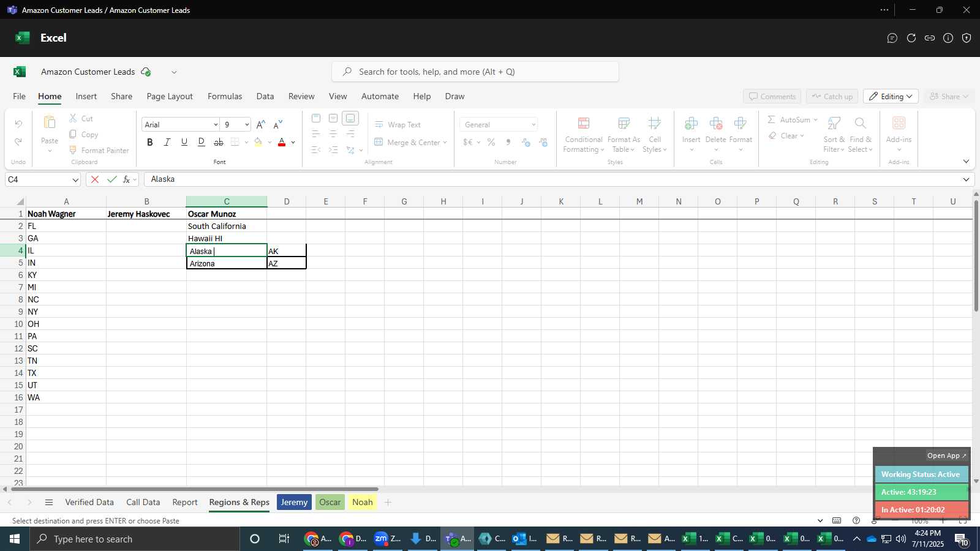The image size is (980, 551).
Task: Open the File menu
Action: pos(20,96)
